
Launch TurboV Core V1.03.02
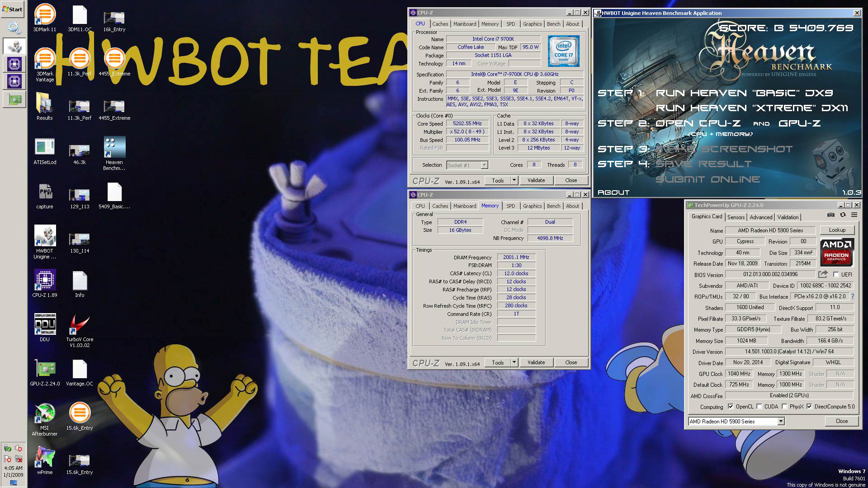(80, 330)
